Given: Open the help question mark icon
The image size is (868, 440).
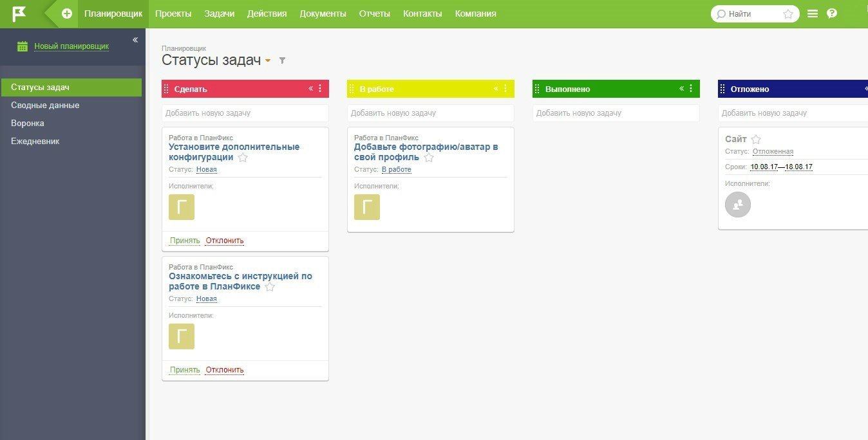Looking at the screenshot, I should coord(832,14).
